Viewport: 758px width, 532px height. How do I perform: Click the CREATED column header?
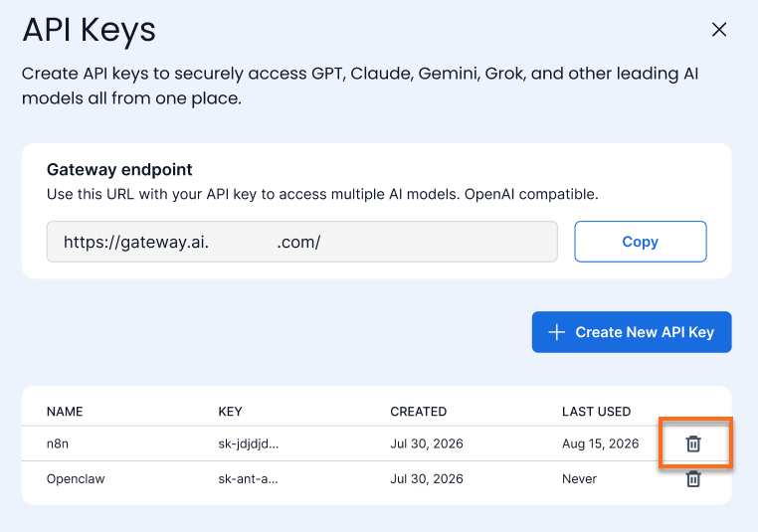[x=418, y=412]
